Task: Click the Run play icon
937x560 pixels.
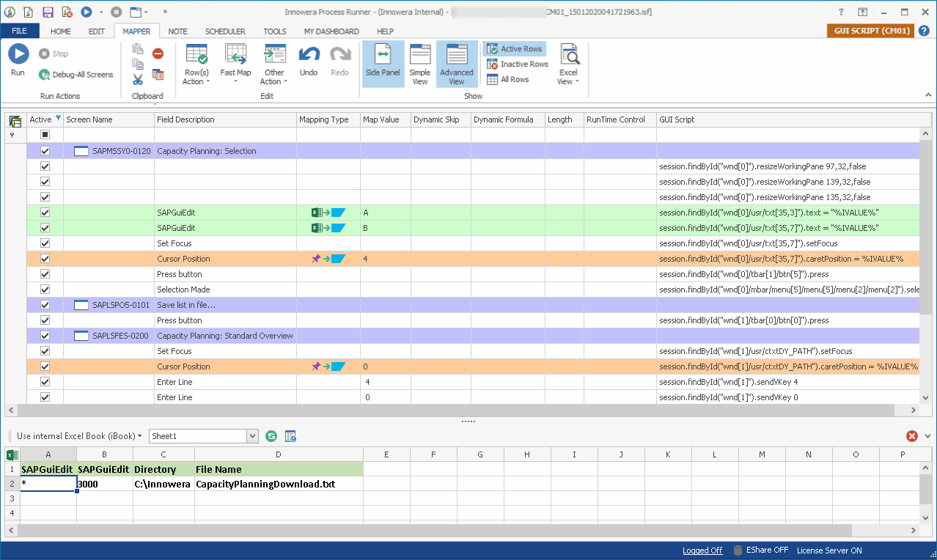Action: tap(18, 55)
